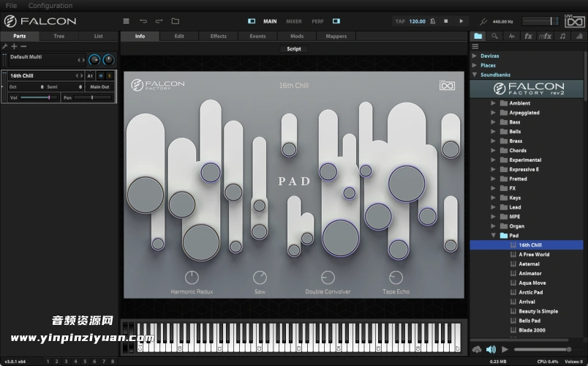
Task: Adjust the master volume slider top right
Action: pos(540,21)
